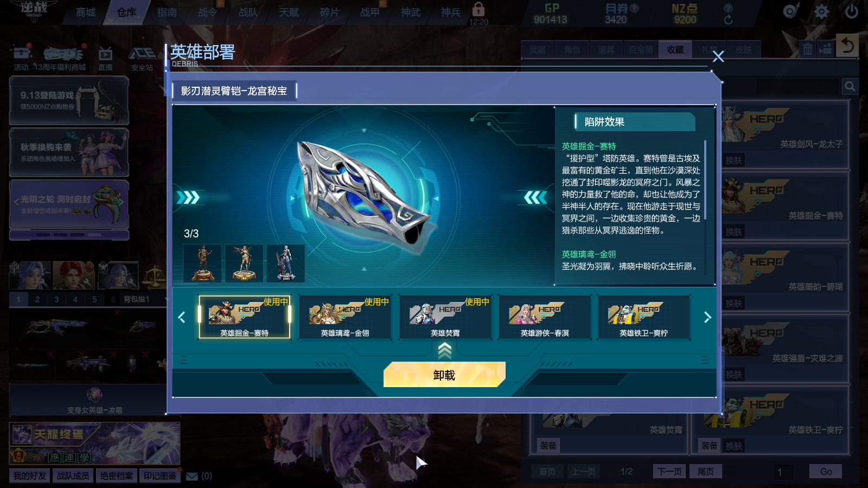
Task: Show previous heroes with the left chevron
Action: point(182,317)
